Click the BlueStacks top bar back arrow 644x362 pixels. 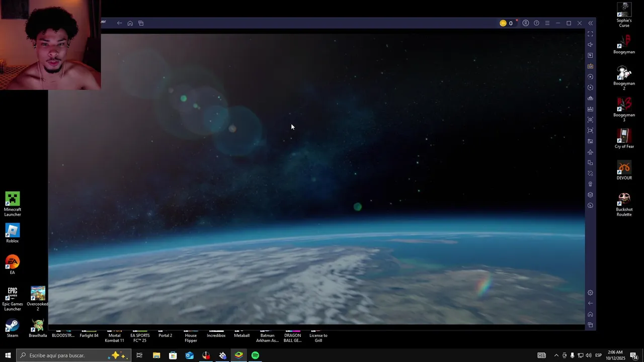coord(119,23)
